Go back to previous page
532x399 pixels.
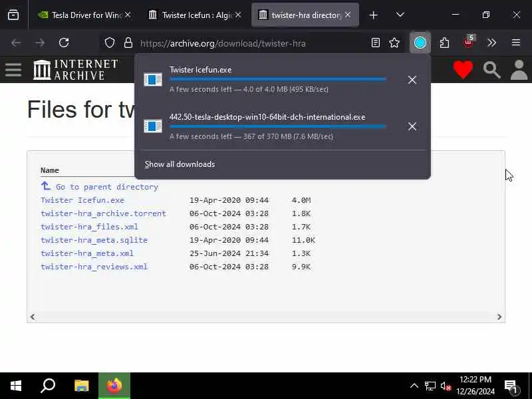(16, 43)
